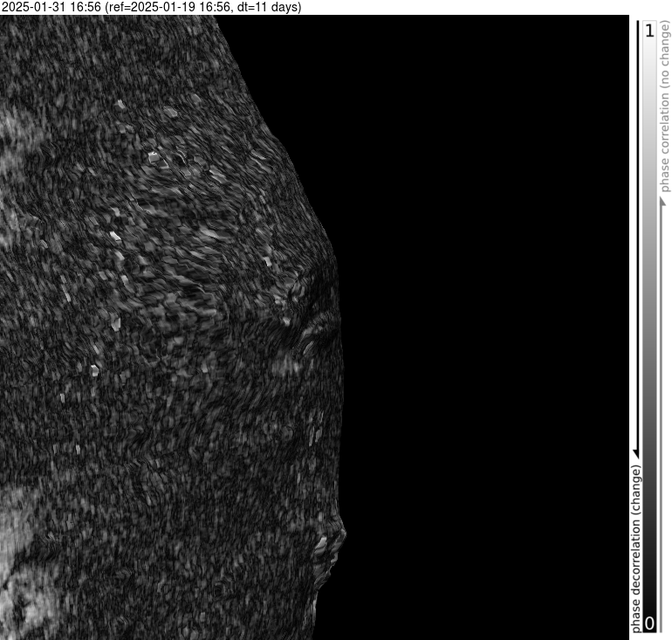This screenshot has height=640, width=672.
Task: Click the grayscale colorbar gradient strip
Action: point(650,327)
